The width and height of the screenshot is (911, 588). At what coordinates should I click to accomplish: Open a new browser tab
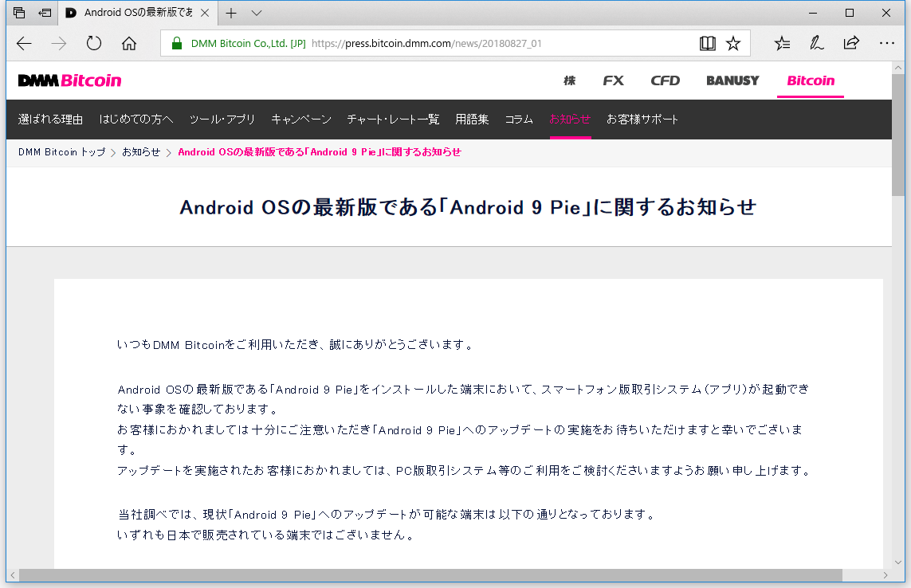(231, 13)
